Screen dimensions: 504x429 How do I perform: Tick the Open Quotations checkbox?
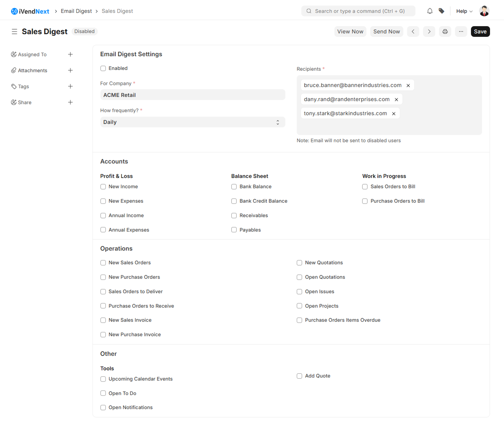(299, 277)
